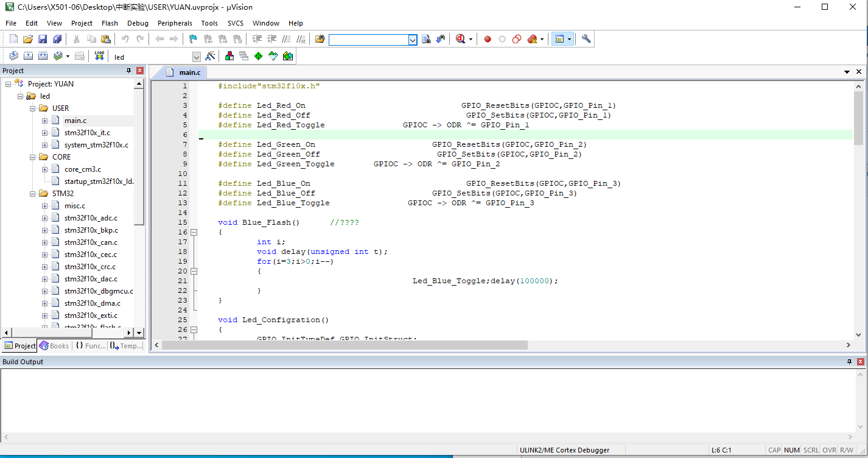Click the Save All icon
Image resolution: width=868 pixels, height=458 pixels.
[57, 39]
